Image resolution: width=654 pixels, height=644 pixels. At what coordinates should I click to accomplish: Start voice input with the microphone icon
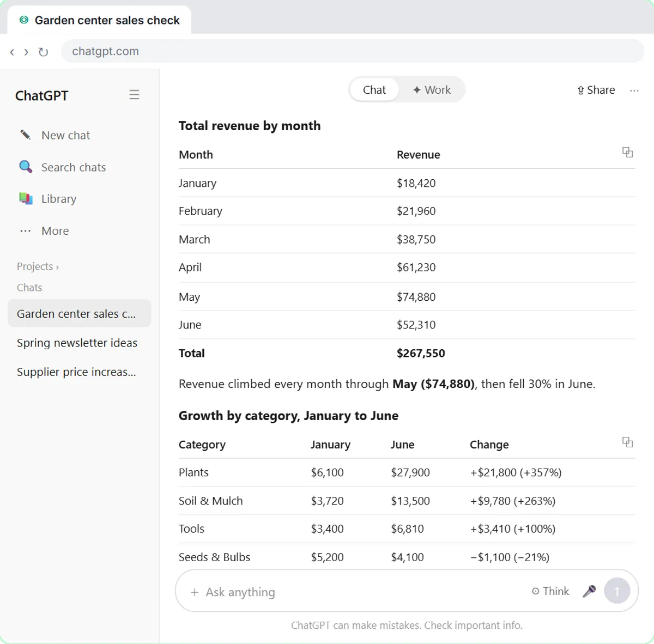pyautogui.click(x=589, y=591)
